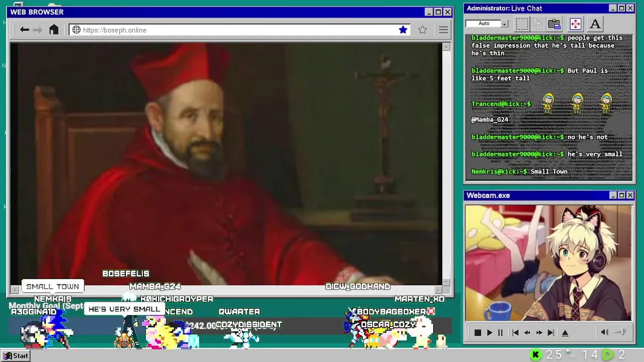The width and height of the screenshot is (644, 362).
Task: Minimize the Web Browser window
Action: (429, 12)
